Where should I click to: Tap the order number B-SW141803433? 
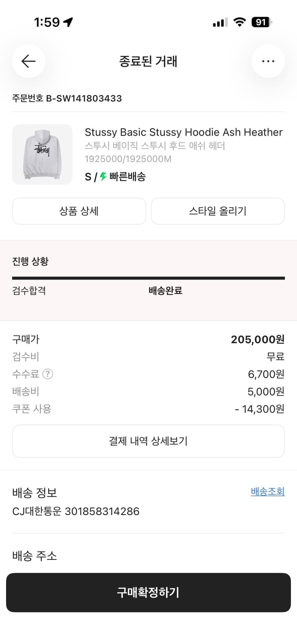[x=67, y=98]
